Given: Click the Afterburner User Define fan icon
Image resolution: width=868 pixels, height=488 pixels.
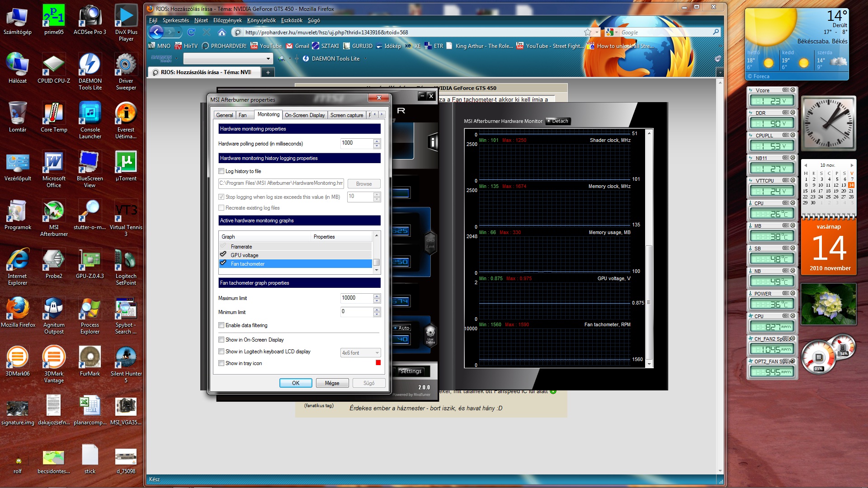Looking at the screenshot, I should pyautogui.click(x=430, y=334).
